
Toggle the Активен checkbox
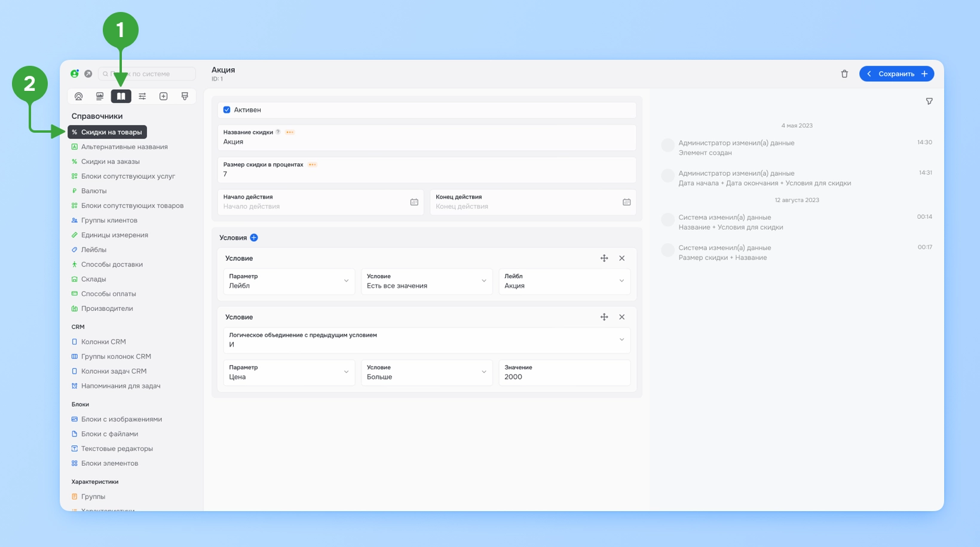pyautogui.click(x=227, y=110)
